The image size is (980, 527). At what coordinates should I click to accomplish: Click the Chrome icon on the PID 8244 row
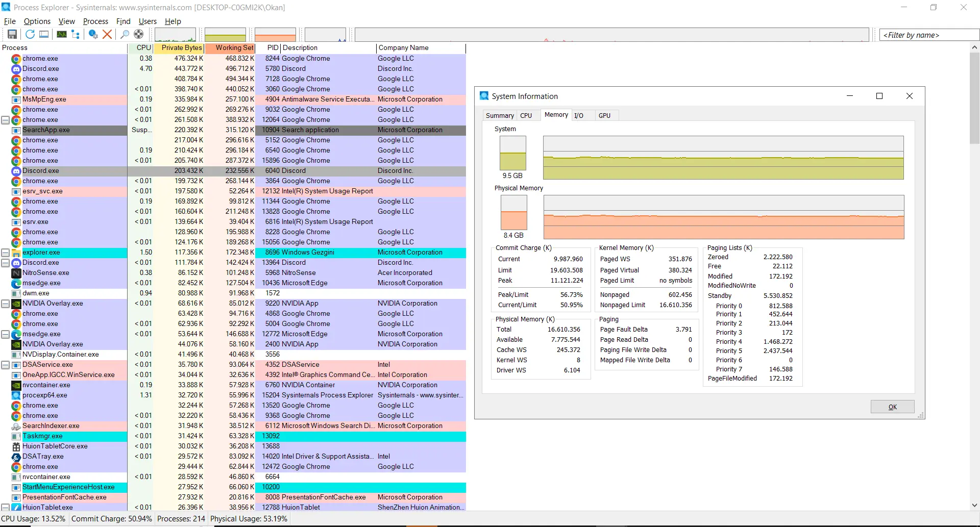tap(16, 59)
